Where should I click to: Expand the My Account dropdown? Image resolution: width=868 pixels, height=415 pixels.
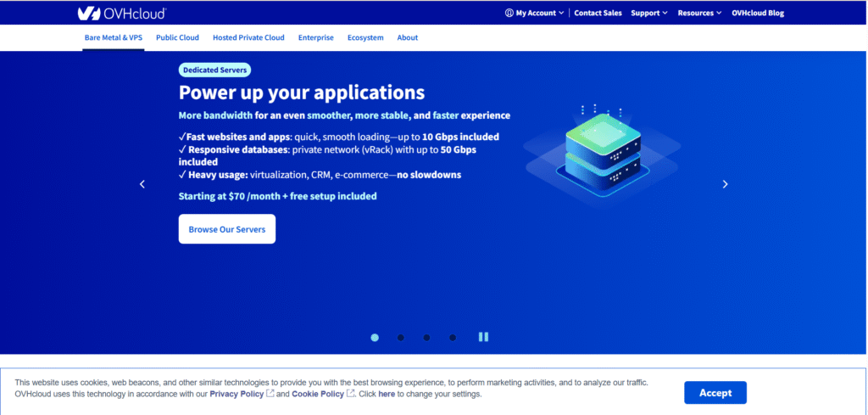pyautogui.click(x=534, y=13)
